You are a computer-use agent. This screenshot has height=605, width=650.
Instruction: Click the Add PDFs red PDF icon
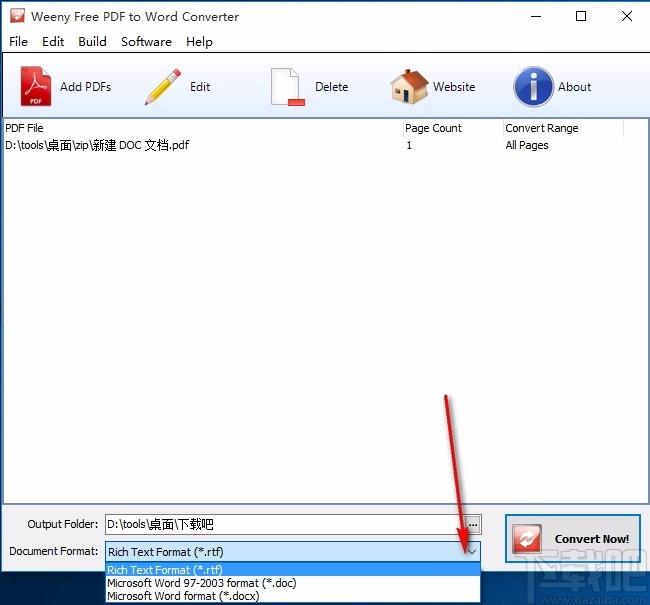click(x=36, y=86)
